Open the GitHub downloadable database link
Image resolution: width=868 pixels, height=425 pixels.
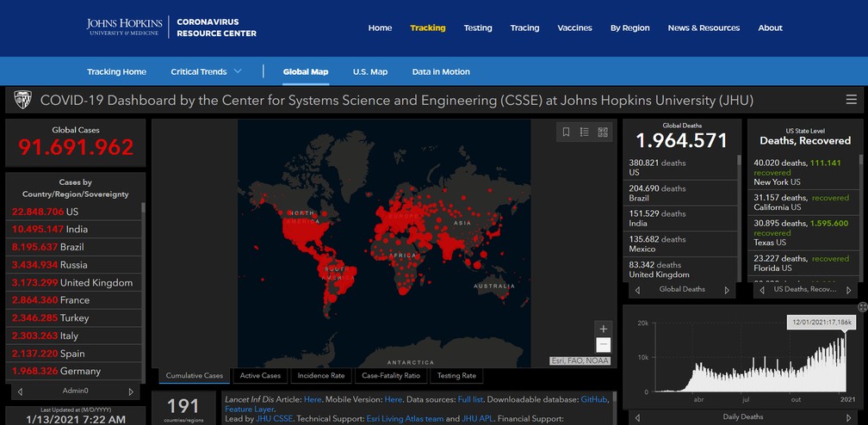[x=594, y=399]
